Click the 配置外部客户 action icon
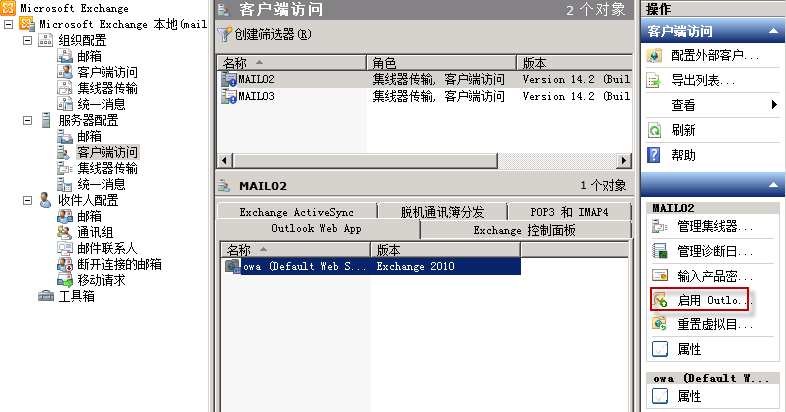Screen dimensions: 786x412 click(x=654, y=55)
